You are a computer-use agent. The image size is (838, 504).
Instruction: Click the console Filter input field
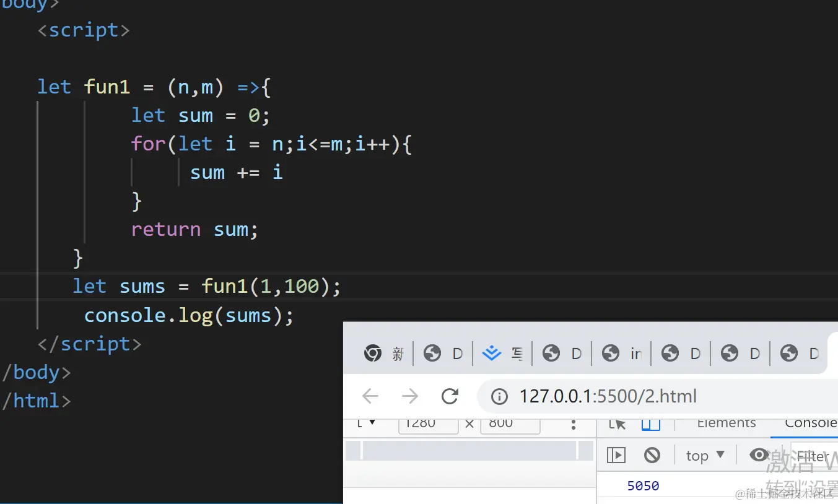pyautogui.click(x=814, y=457)
